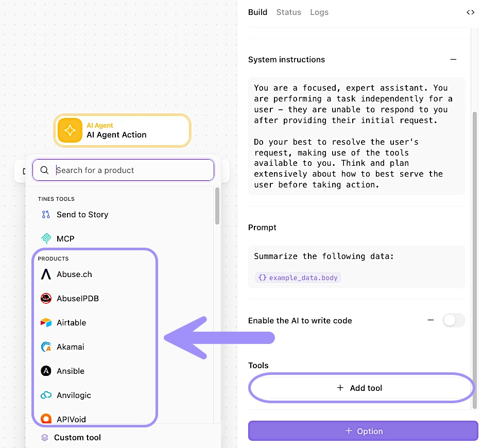Screen dimensions: 483x448
Task: Click the Prompt section label
Action: [262, 228]
